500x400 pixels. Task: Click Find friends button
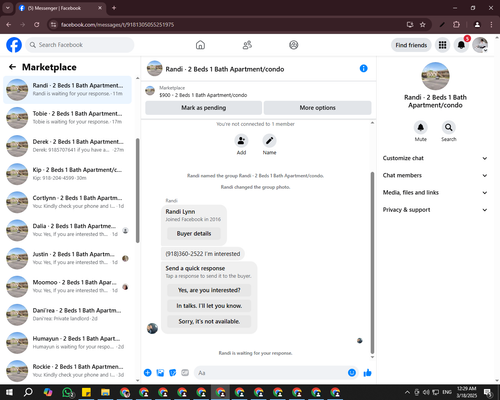[x=411, y=45]
